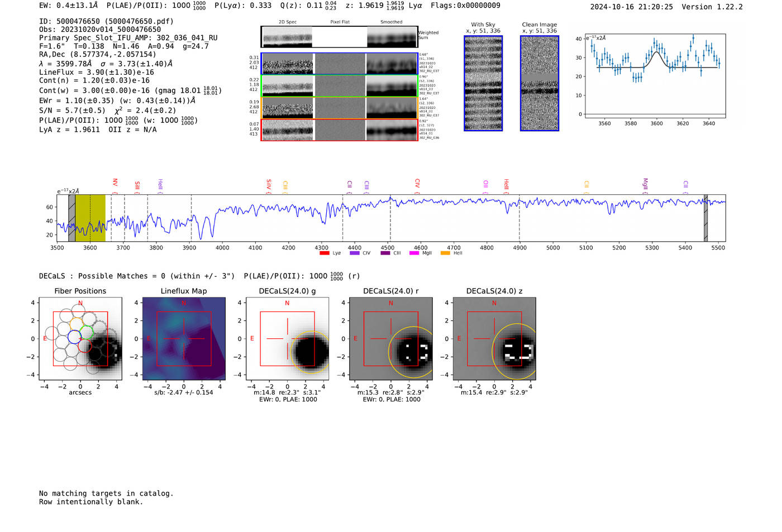The width and height of the screenshot is (782, 532).
Task: Click the With Sky image panel
Action: click(483, 83)
